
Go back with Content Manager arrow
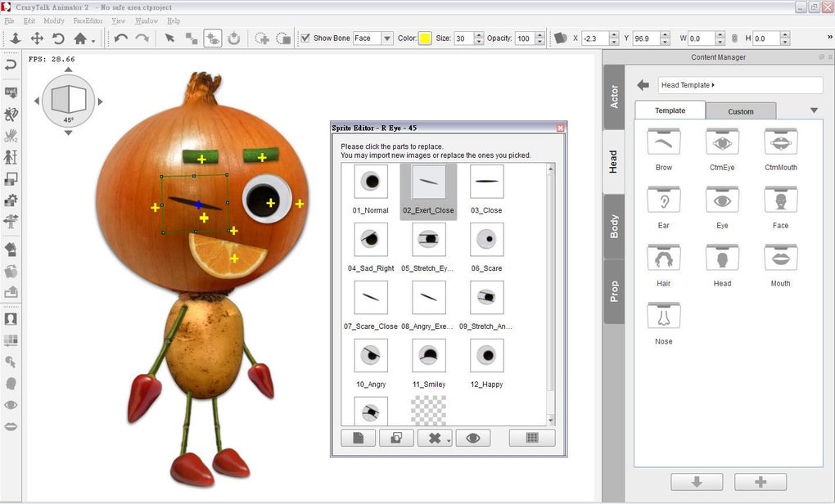tap(643, 85)
